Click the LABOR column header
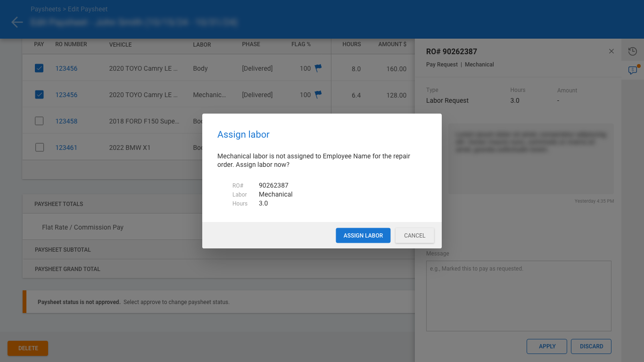Image resolution: width=644 pixels, height=362 pixels. pyautogui.click(x=202, y=45)
